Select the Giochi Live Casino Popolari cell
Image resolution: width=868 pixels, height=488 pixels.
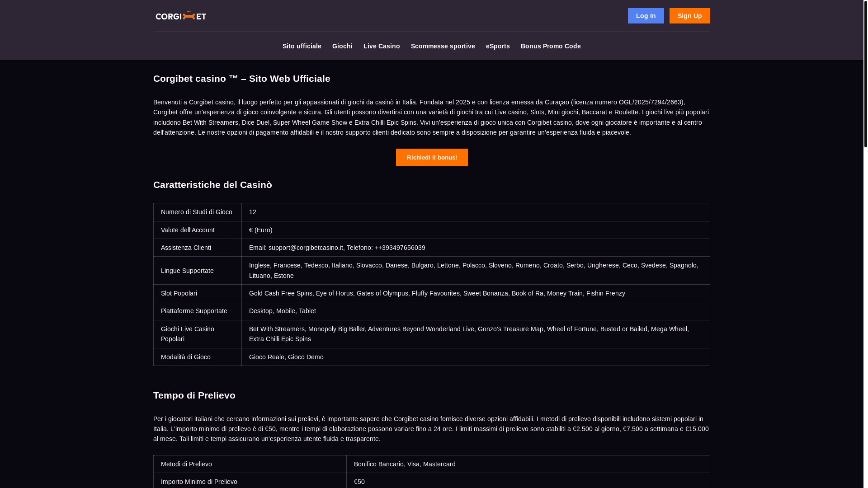coord(198,334)
